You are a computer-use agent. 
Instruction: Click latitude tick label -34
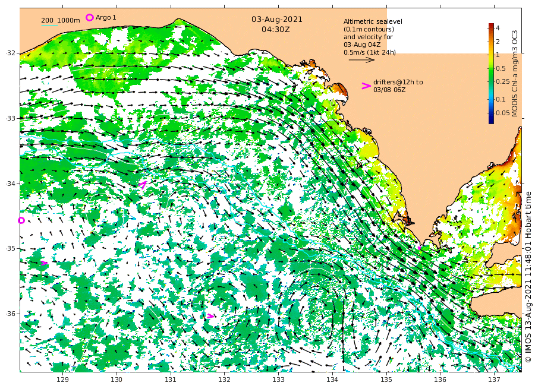coord(11,184)
